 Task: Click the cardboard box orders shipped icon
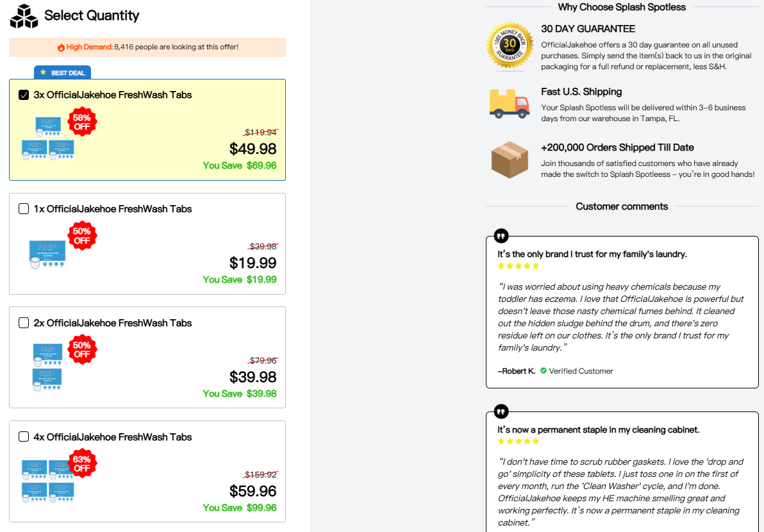click(x=510, y=160)
